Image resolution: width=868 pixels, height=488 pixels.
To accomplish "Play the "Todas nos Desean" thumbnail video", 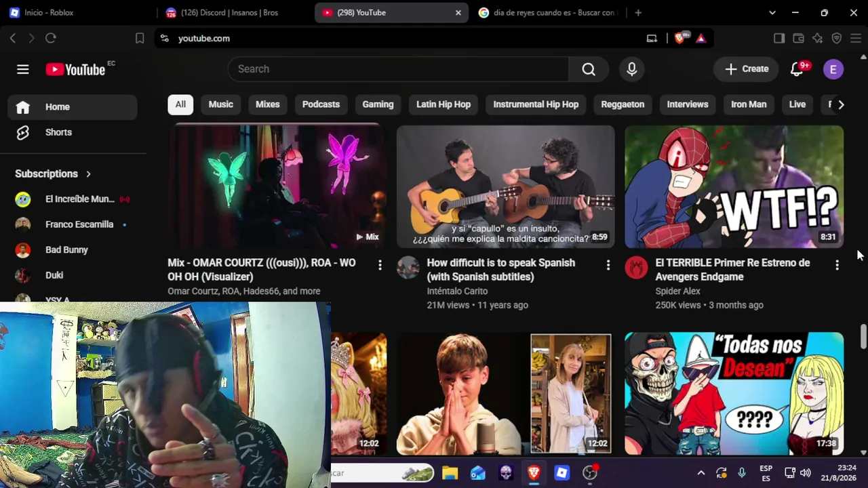I will coord(734,393).
